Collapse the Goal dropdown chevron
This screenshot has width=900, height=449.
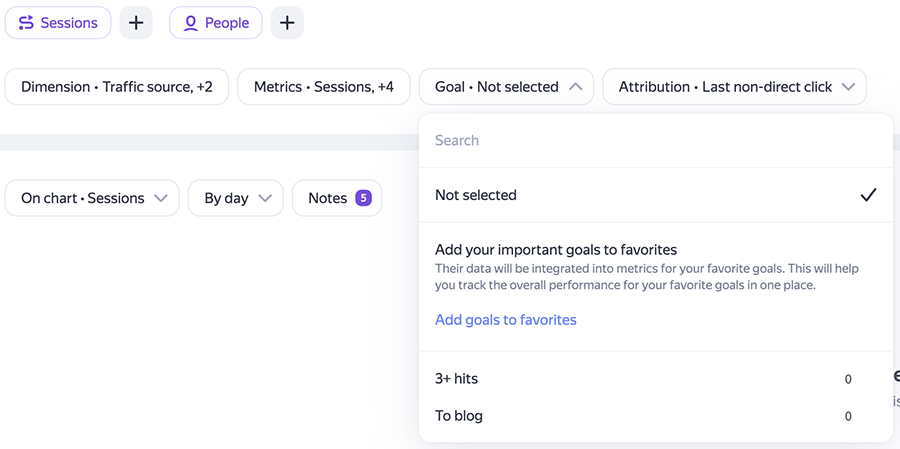575,87
